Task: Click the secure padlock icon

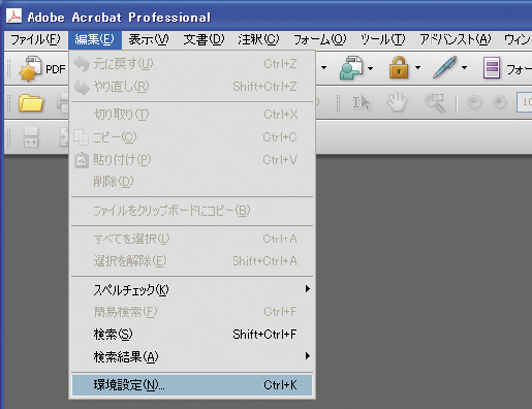Action: (x=398, y=68)
